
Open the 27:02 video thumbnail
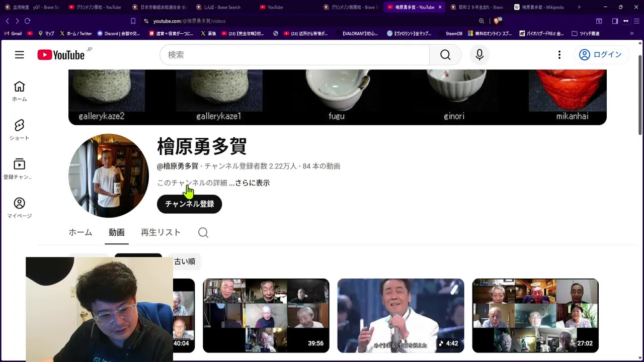[535, 316]
